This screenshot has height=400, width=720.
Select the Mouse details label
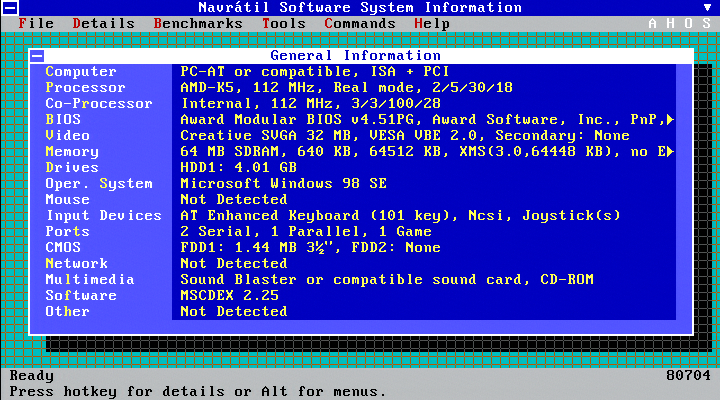point(68,199)
